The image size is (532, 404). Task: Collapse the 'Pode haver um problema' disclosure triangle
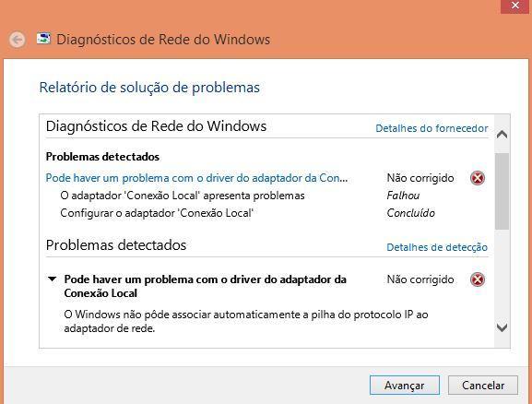pos(52,279)
